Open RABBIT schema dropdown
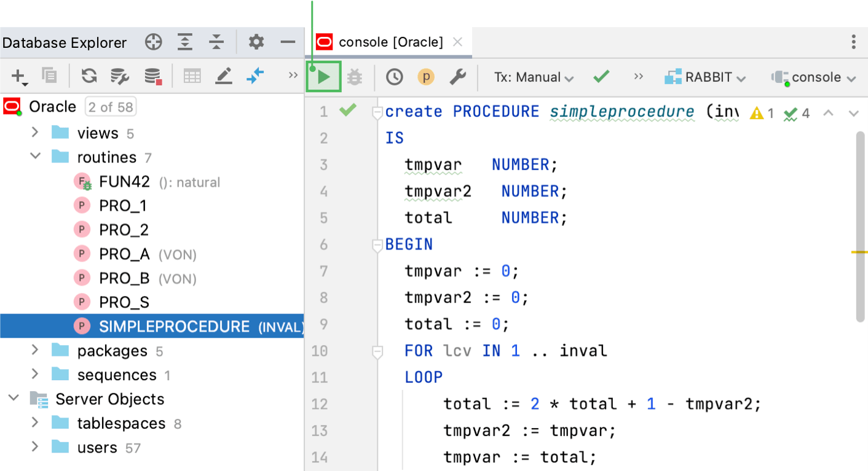The height and width of the screenshot is (471, 868). pyautogui.click(x=705, y=77)
